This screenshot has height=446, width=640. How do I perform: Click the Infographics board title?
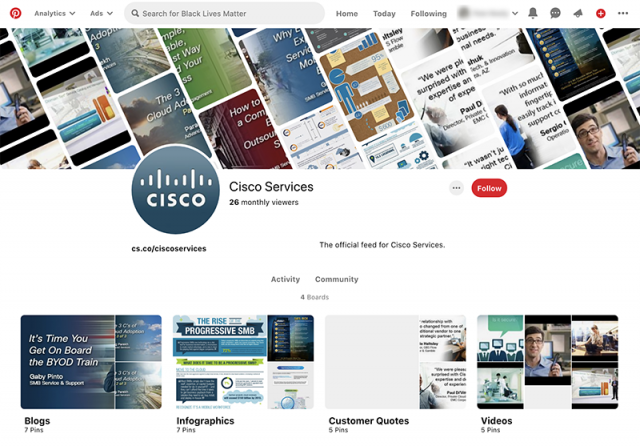[x=205, y=421]
